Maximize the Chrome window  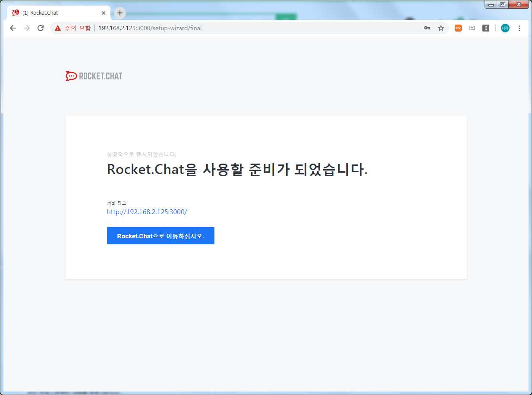coord(502,4)
